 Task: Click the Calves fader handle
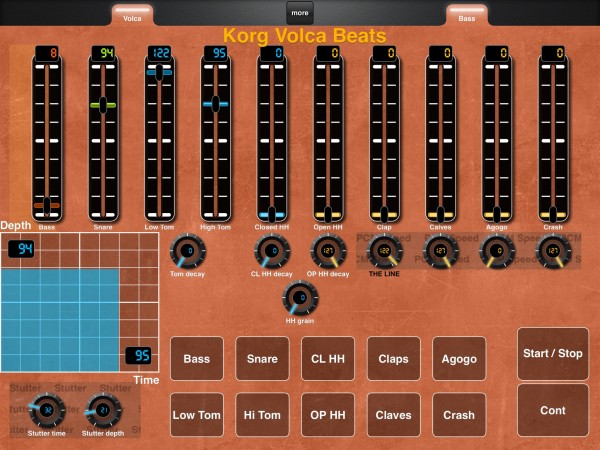point(440,215)
